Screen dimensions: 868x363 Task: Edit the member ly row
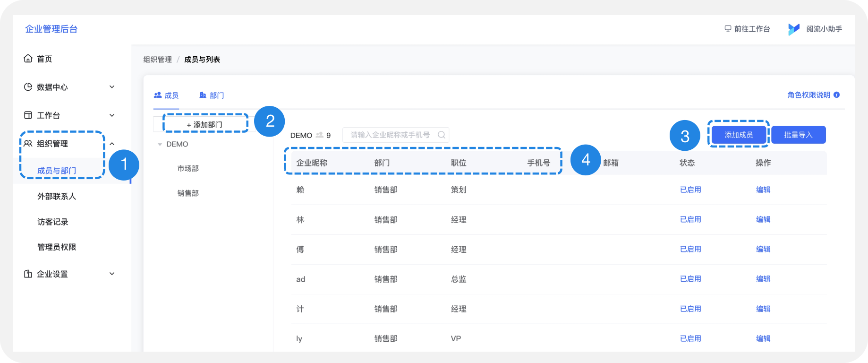click(x=763, y=338)
